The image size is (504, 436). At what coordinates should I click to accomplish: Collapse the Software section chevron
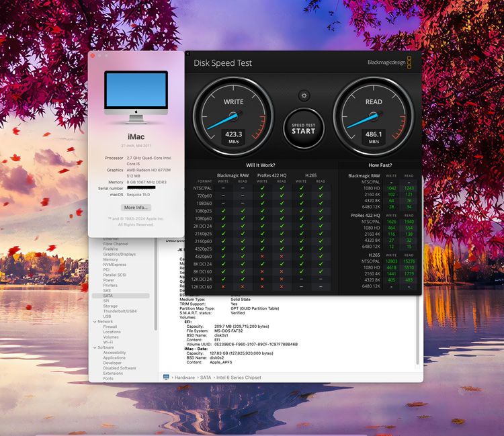tap(95, 347)
